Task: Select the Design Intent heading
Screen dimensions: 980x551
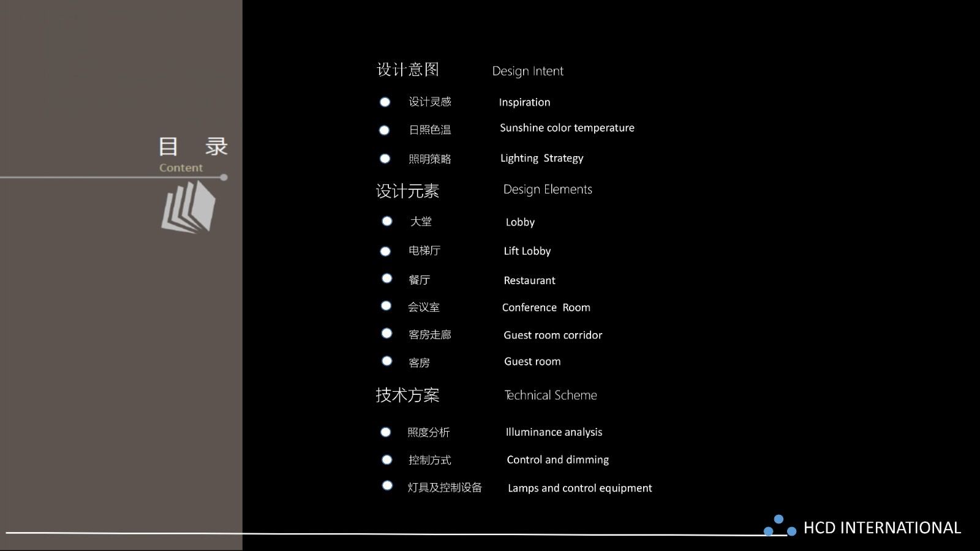Action: (528, 71)
